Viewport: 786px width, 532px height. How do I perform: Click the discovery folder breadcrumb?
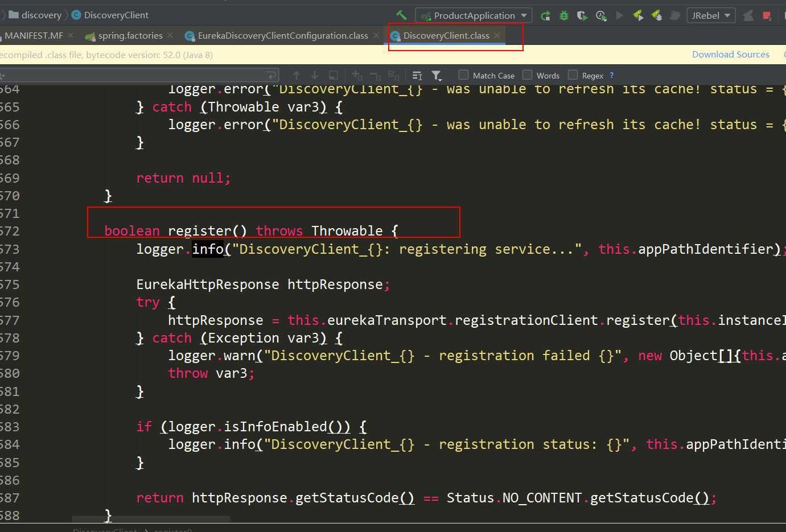click(35, 15)
